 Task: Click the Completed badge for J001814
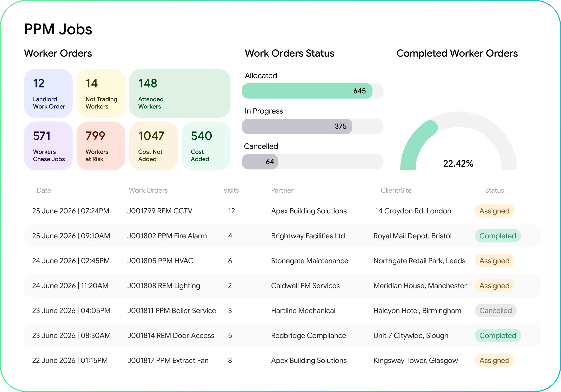point(498,335)
